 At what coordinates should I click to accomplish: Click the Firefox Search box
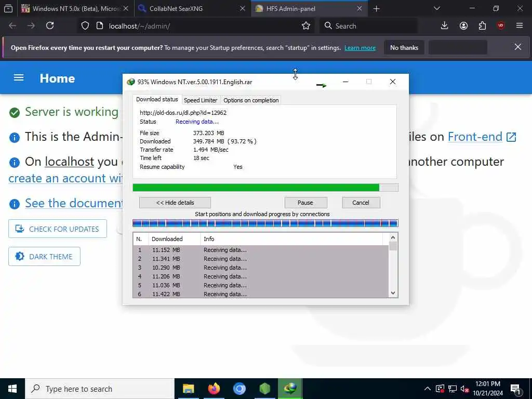pyautogui.click(x=368, y=26)
